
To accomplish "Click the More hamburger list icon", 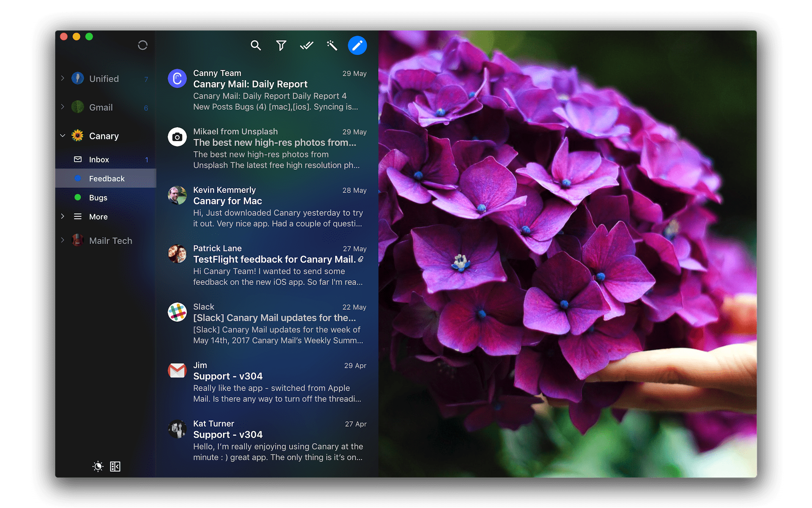I will (78, 216).
